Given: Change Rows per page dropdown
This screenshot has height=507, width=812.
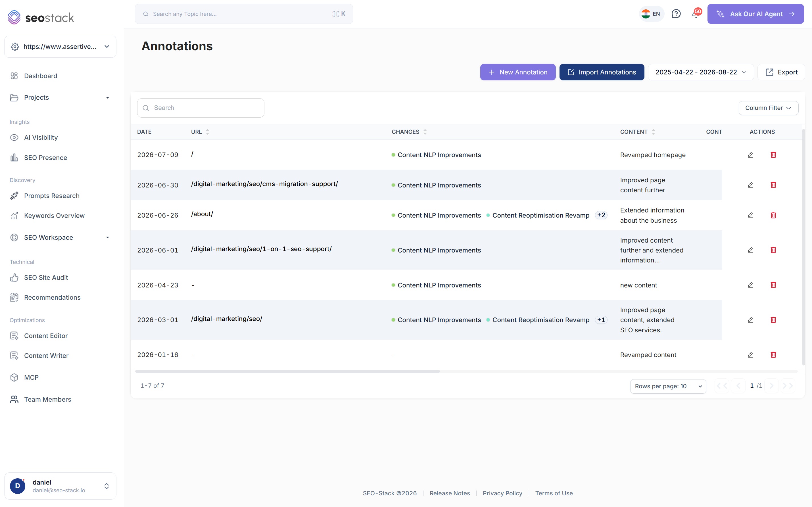Looking at the screenshot, I should coord(668,386).
